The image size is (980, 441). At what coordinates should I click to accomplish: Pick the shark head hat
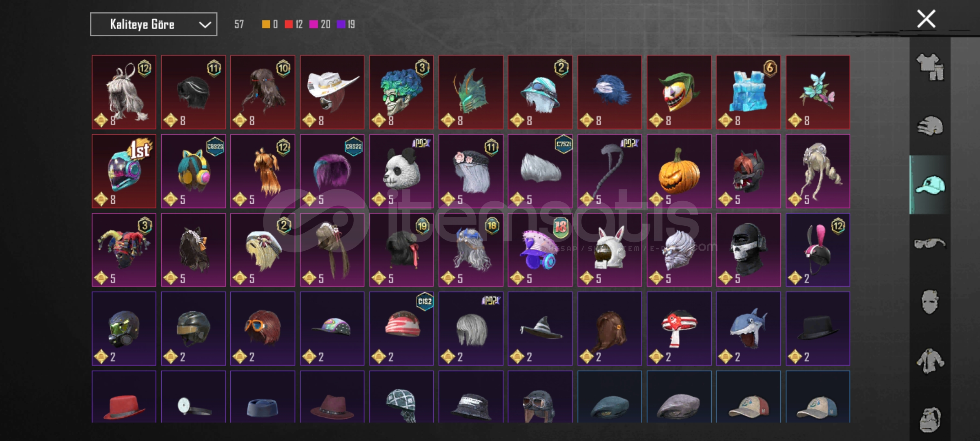[x=748, y=328]
